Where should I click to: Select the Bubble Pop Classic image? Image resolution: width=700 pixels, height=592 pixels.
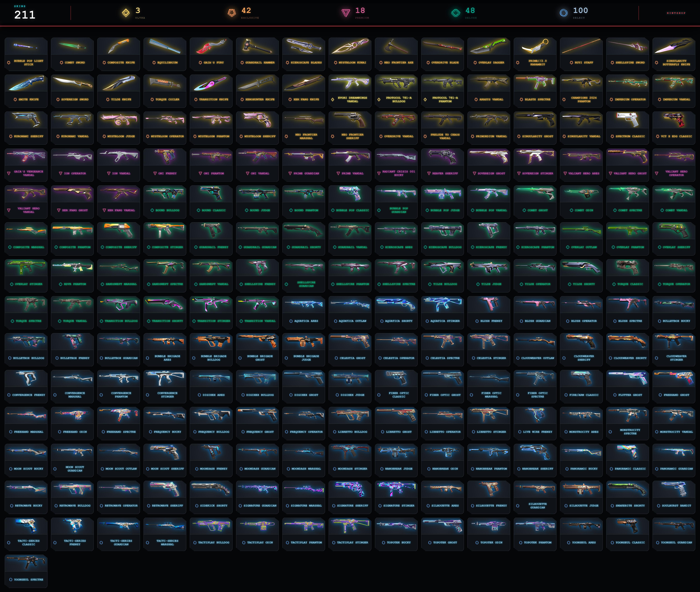350,194
